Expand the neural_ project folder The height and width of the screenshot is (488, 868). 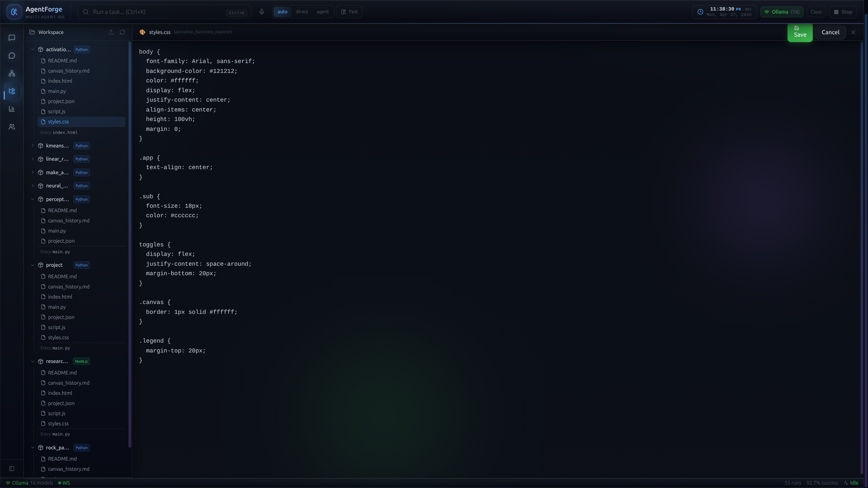pos(33,186)
